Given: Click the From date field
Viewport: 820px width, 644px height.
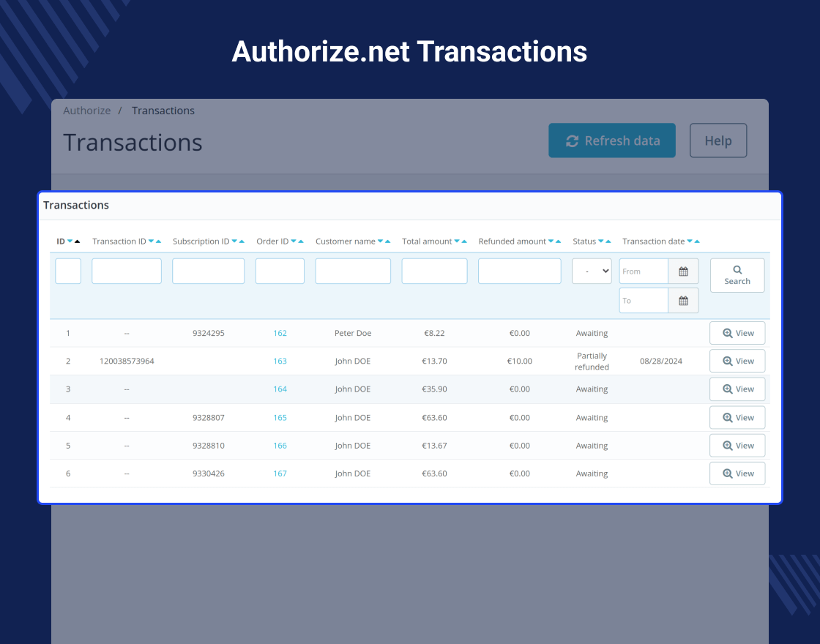Looking at the screenshot, I should (644, 272).
